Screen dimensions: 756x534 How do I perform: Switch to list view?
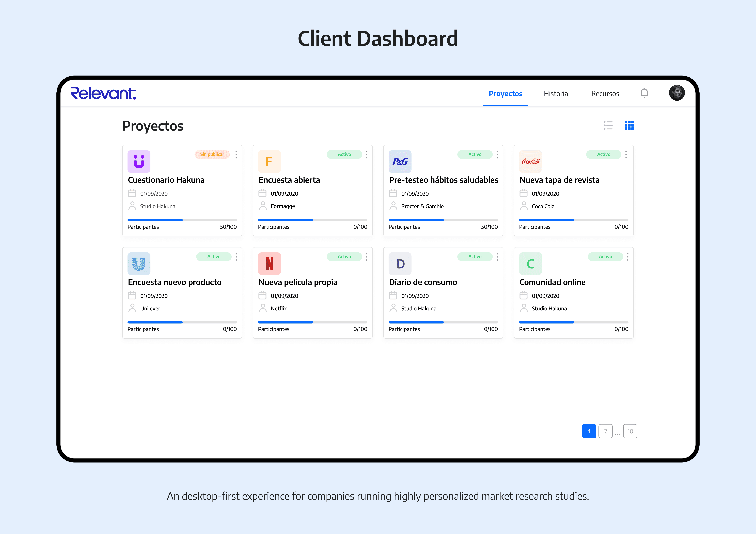point(608,125)
